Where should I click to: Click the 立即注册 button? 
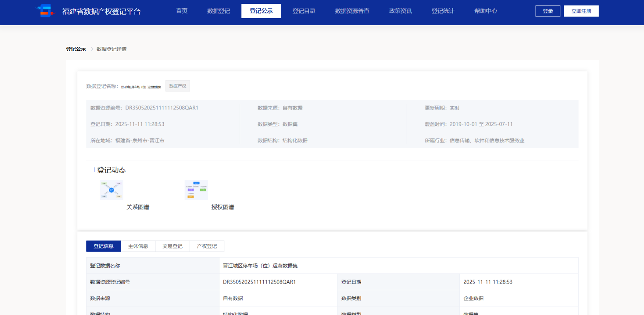[581, 11]
